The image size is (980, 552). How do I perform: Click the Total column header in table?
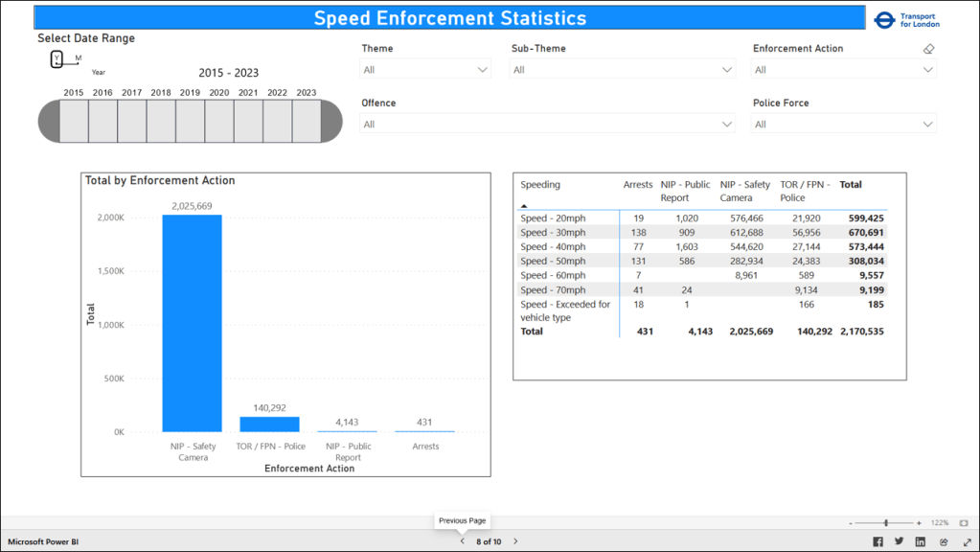(851, 185)
